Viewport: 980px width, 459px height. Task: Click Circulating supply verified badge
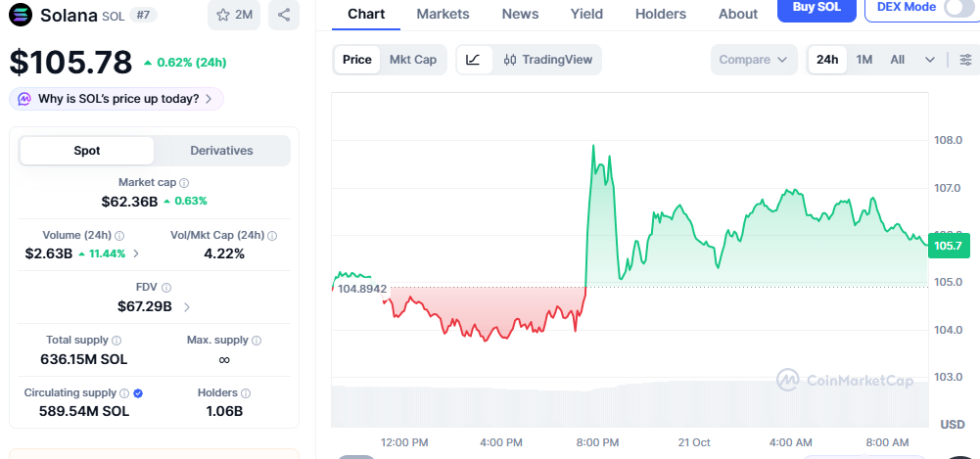tap(139, 393)
